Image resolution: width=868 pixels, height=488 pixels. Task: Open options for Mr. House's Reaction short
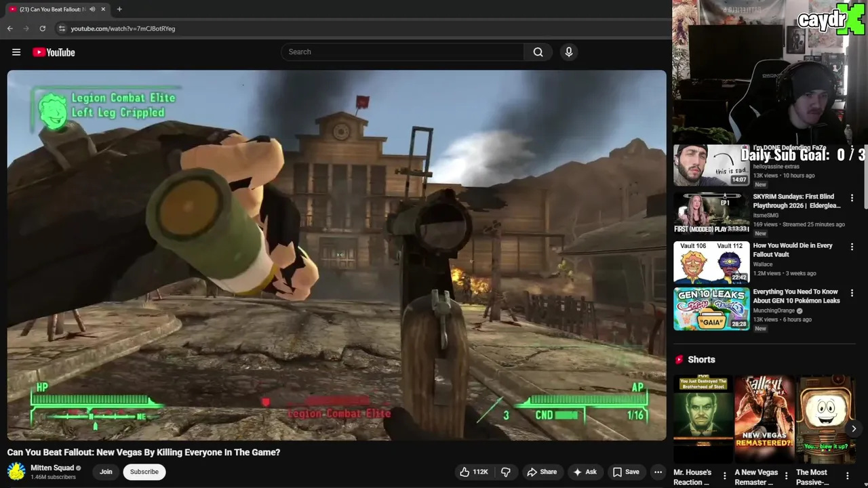click(x=724, y=476)
